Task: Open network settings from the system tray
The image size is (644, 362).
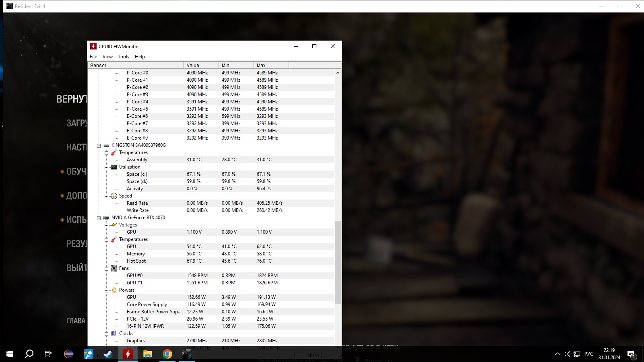Action: 577,354
